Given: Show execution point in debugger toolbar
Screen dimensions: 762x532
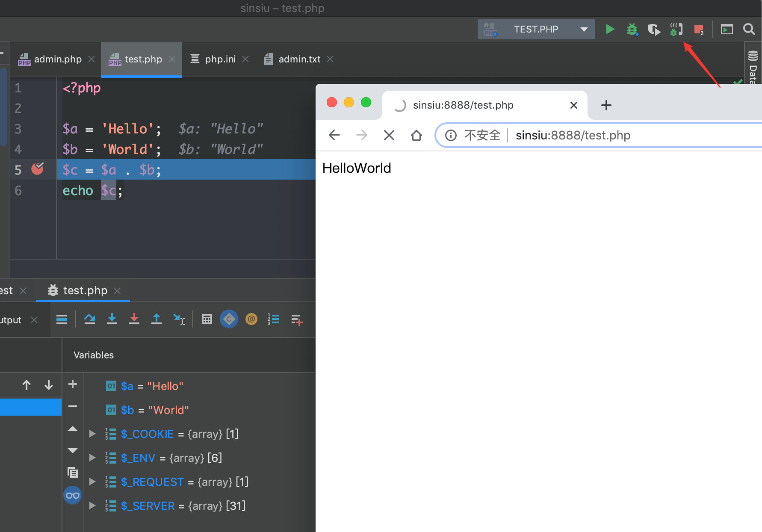Looking at the screenshot, I should 62,319.
